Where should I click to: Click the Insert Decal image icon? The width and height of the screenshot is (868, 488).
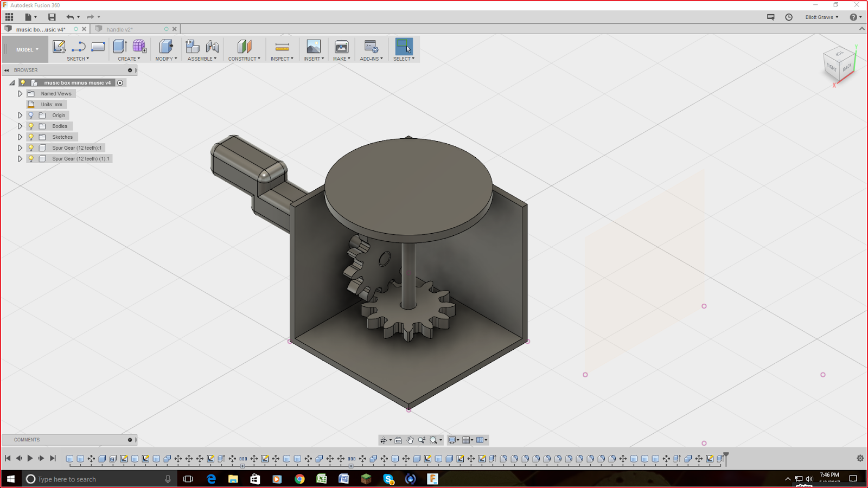coord(314,47)
